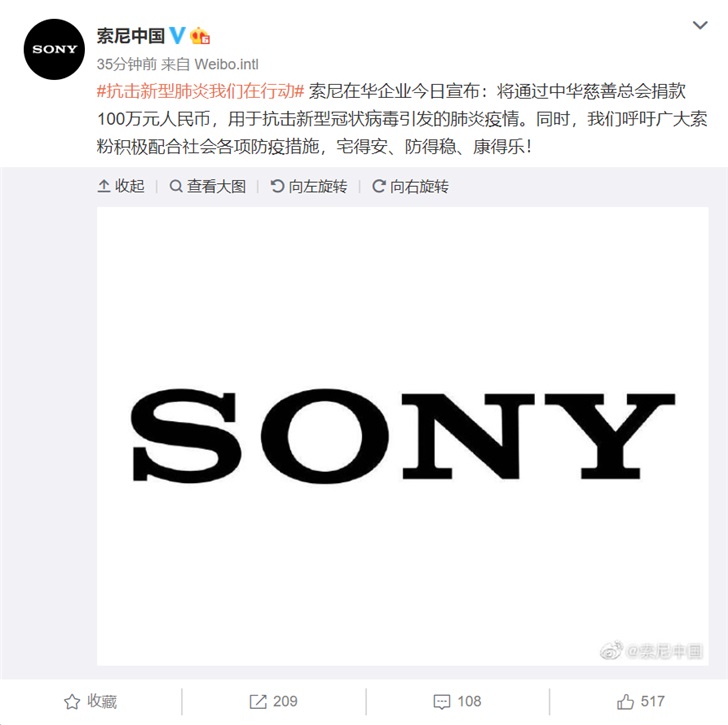Open the Weibo.intl source link
The height and width of the screenshot is (725, 728).
[x=226, y=64]
